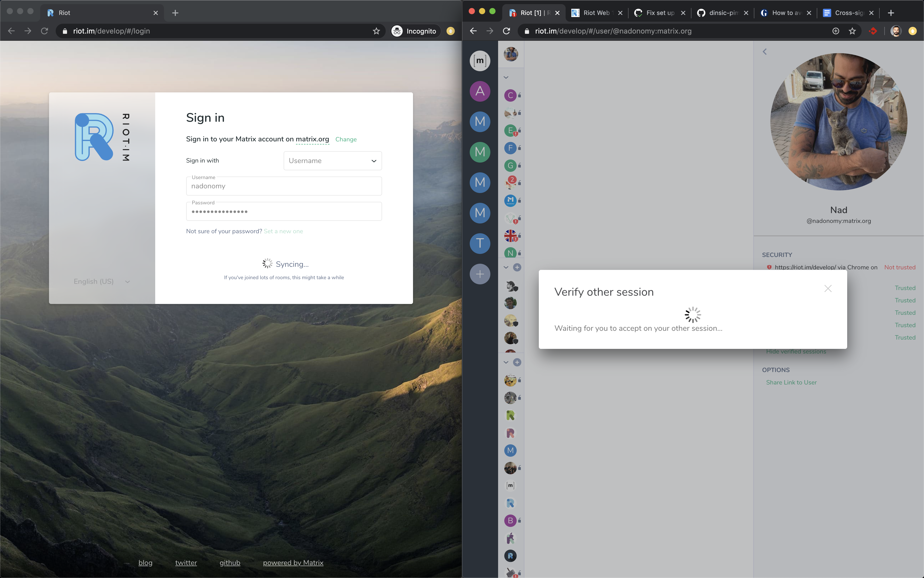Click the create community plus button

coord(480,274)
